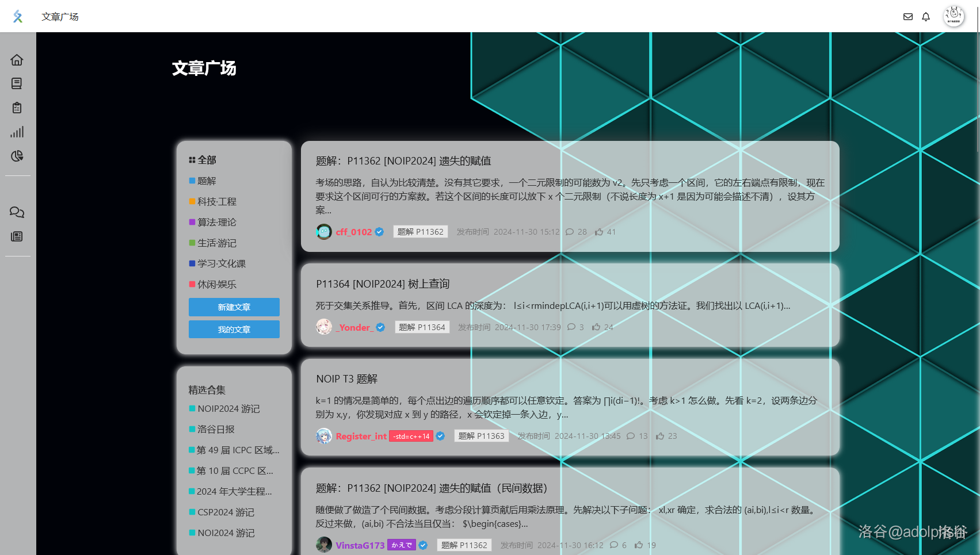Open the problem list book icon

(x=17, y=83)
